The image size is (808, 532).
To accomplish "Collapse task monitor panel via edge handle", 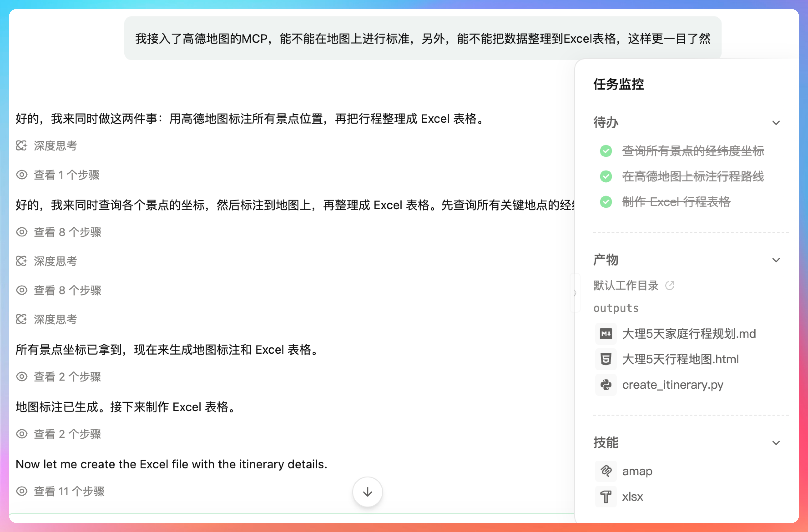I will (x=575, y=293).
